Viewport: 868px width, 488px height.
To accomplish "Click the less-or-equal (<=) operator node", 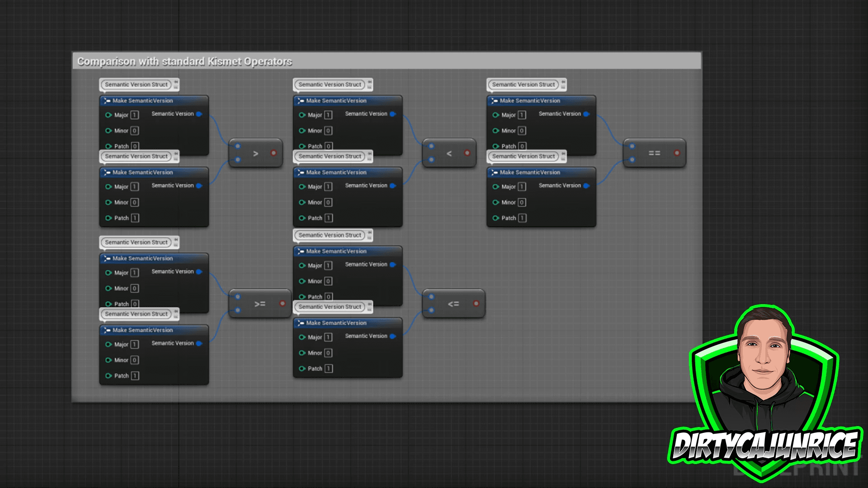I will 453,304.
